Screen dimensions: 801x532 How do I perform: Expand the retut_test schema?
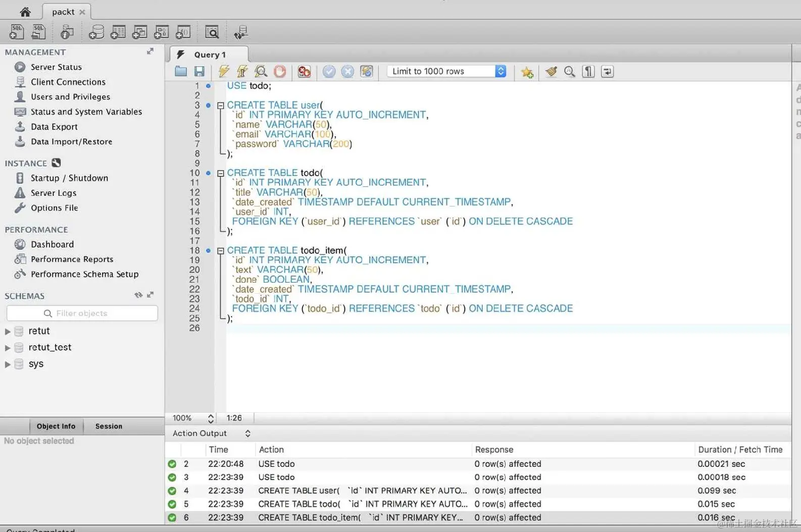coord(8,348)
